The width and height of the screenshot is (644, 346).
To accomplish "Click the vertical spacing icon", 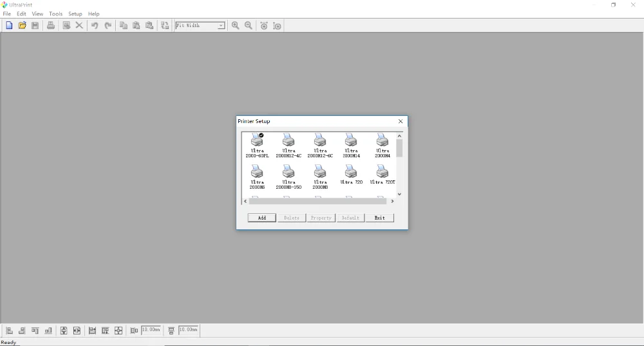I will pyautogui.click(x=171, y=331).
